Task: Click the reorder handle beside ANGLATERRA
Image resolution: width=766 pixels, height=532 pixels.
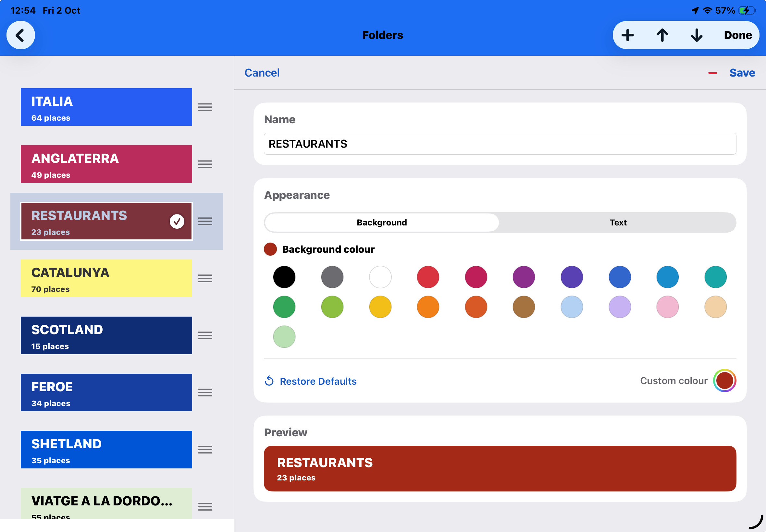Action: pyautogui.click(x=205, y=164)
